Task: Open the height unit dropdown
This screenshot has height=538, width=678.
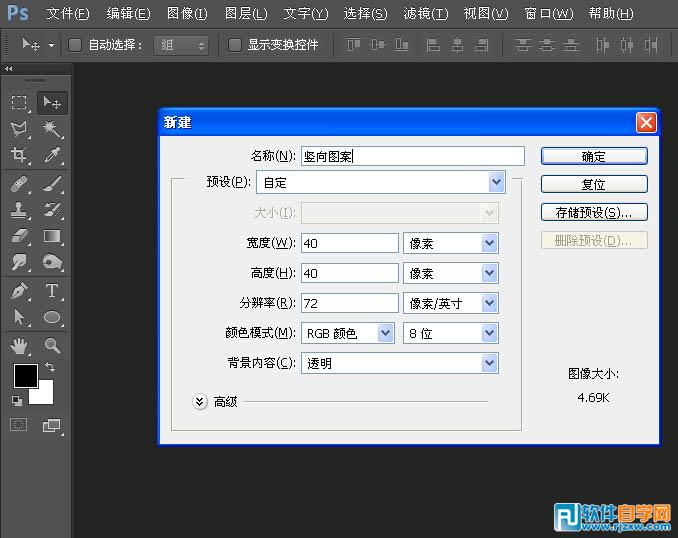Action: 489,273
